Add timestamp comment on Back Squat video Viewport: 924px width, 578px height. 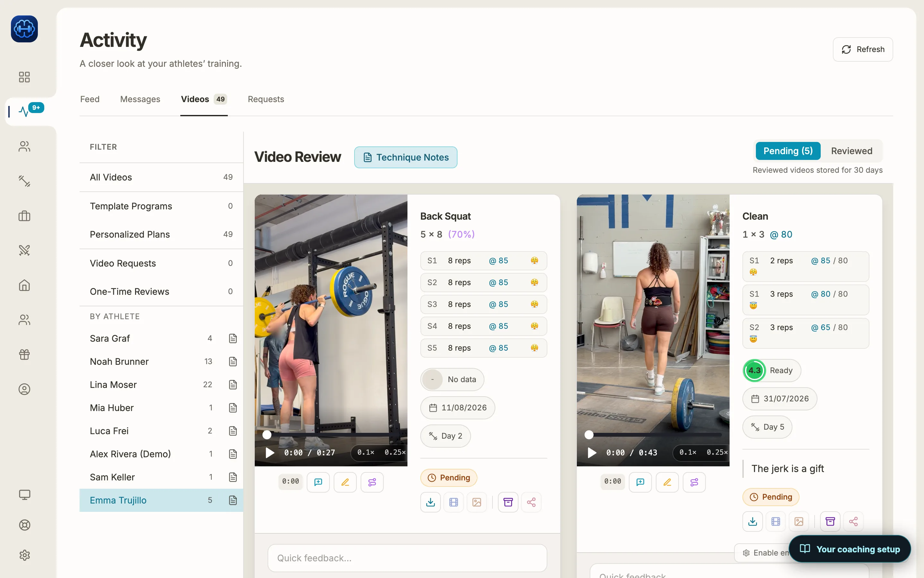click(x=318, y=482)
